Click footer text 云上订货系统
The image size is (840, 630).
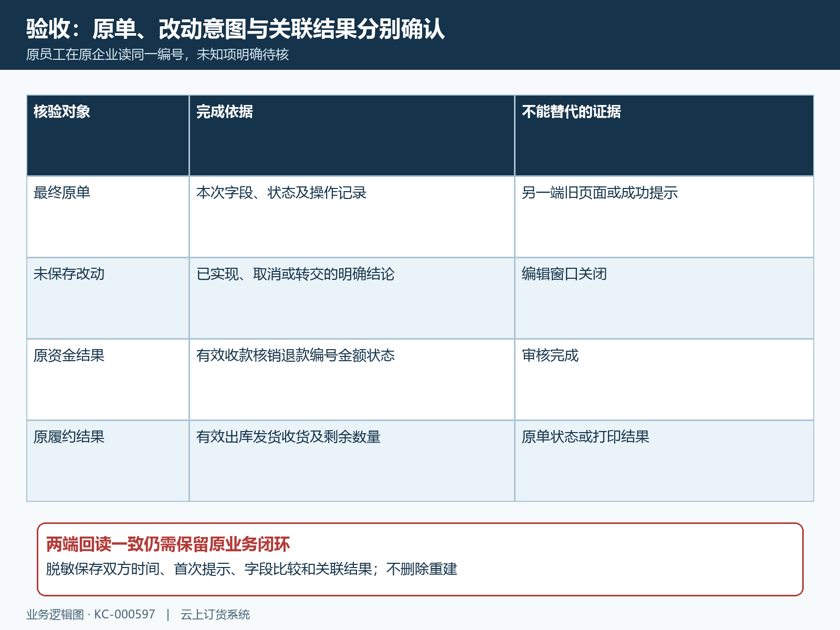215,615
